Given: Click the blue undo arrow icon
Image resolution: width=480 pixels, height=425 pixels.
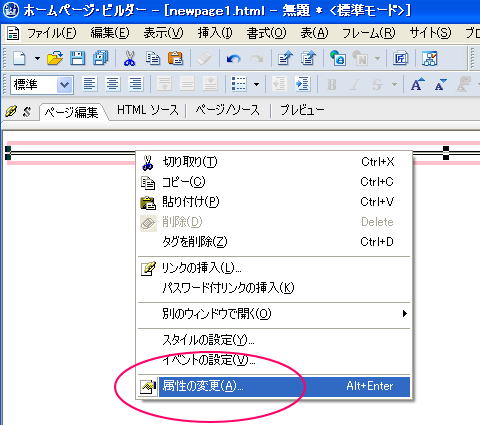Looking at the screenshot, I should click(x=234, y=59).
